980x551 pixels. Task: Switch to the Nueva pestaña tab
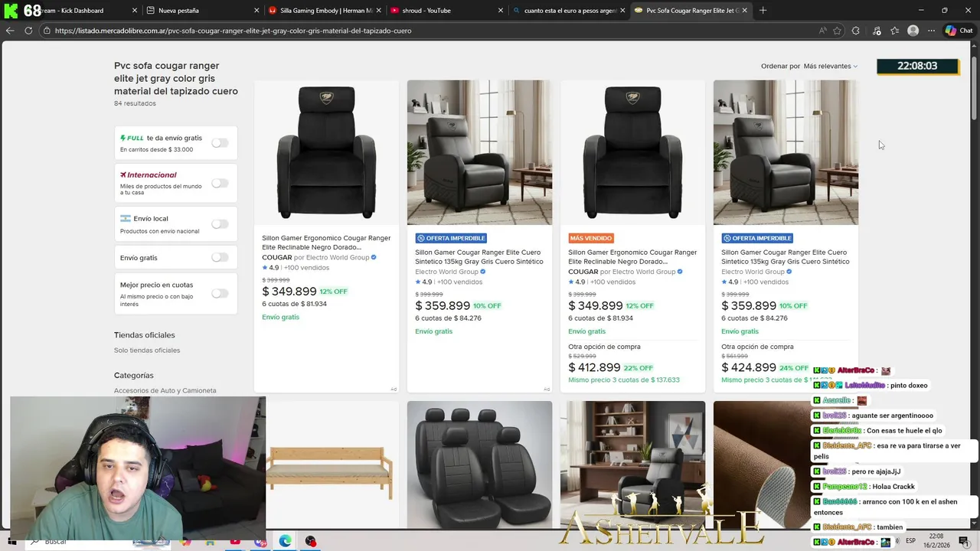202,11
